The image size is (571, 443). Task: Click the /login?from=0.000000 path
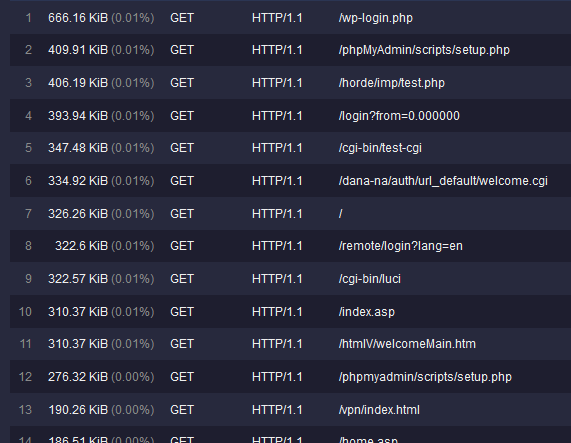tap(399, 116)
